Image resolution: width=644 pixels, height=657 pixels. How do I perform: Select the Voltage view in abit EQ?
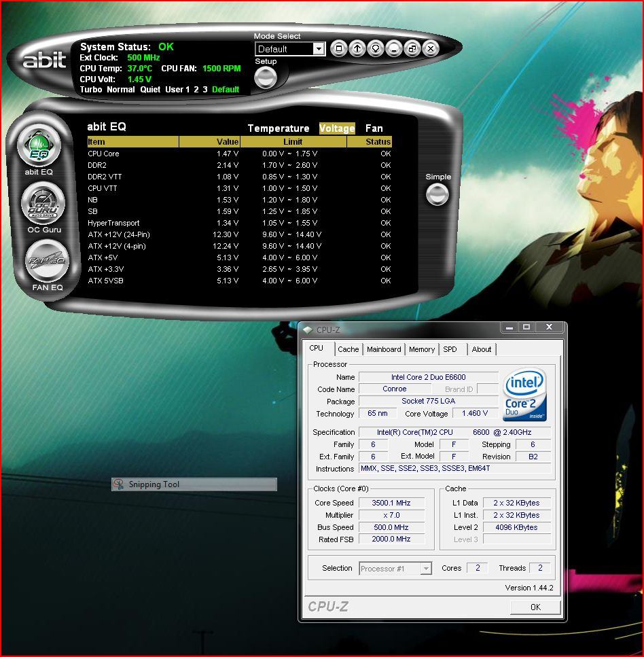[337, 128]
